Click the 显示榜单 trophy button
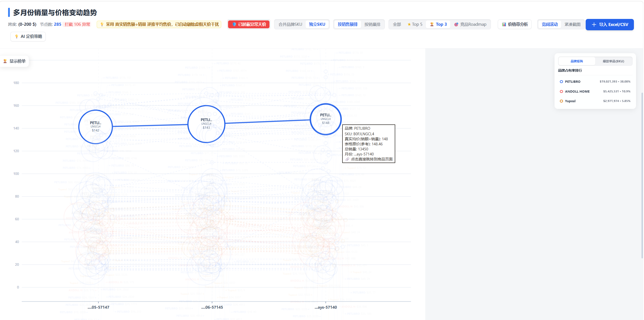644x320 pixels. (x=14, y=61)
